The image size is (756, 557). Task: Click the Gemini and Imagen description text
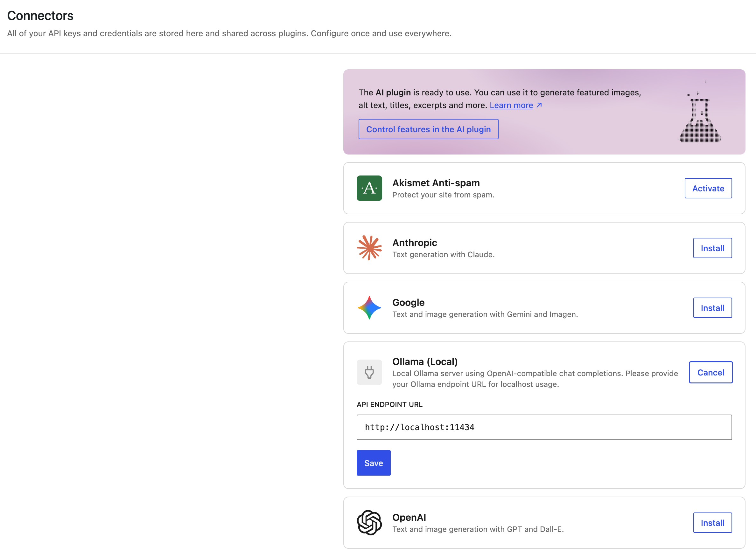pos(485,314)
